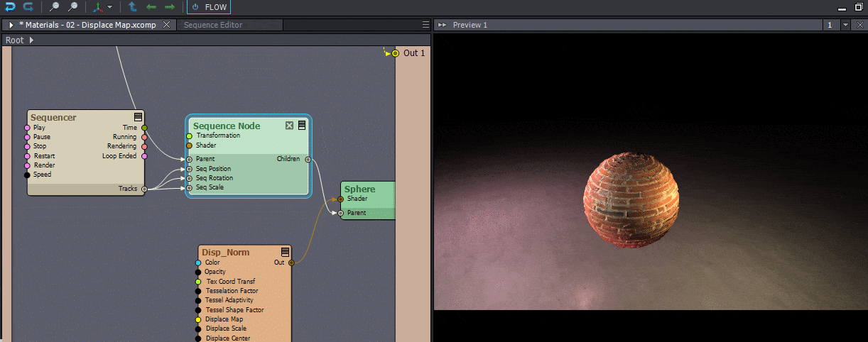
Task: Click the Sequencer Pause input pin
Action: pyautogui.click(x=28, y=137)
